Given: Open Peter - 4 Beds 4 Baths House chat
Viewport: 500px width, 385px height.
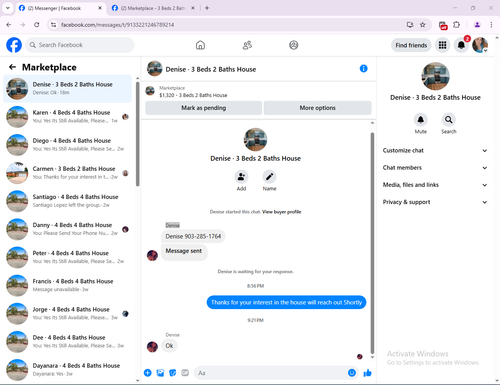Looking at the screenshot, I should tap(67, 257).
